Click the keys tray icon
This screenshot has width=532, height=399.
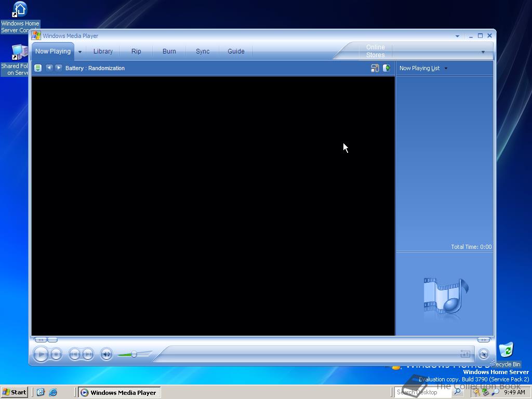(x=477, y=392)
